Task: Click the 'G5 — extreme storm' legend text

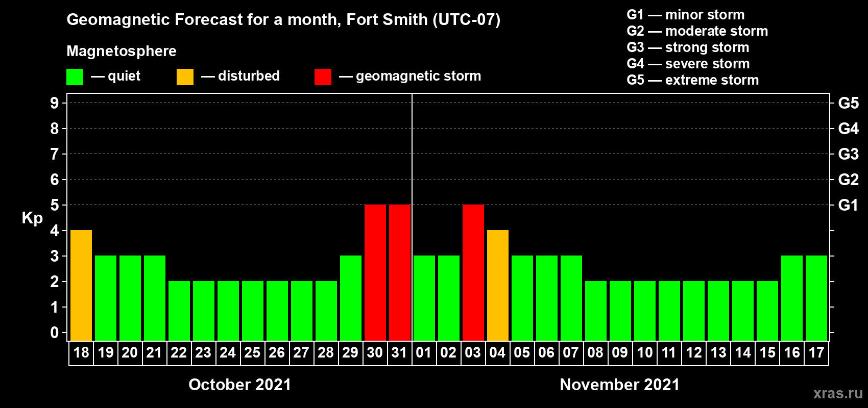Action: 693,80
